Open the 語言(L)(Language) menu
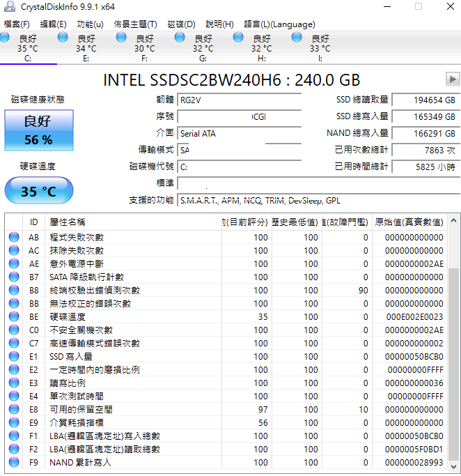 coord(279,24)
